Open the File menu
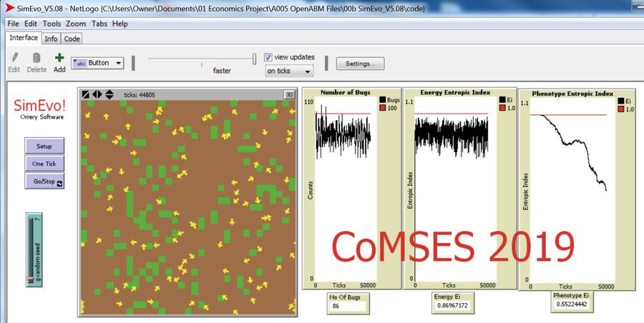 click(13, 24)
